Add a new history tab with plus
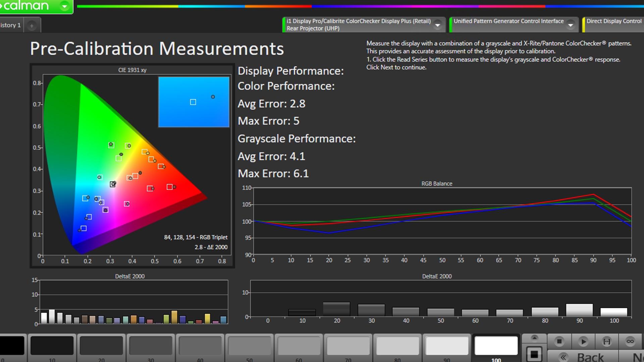The width and height of the screenshot is (644, 362). [x=32, y=25]
